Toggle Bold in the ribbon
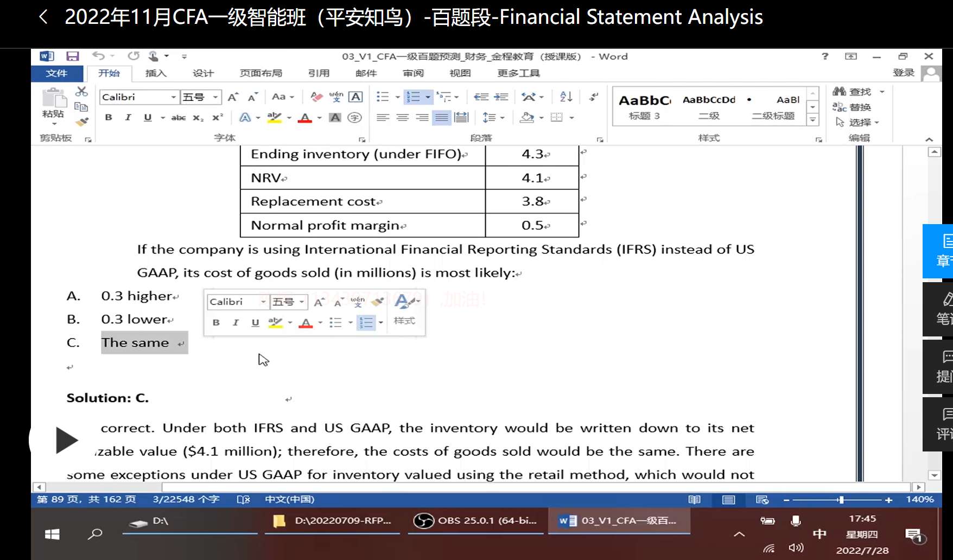The width and height of the screenshot is (953, 560). [x=109, y=117]
